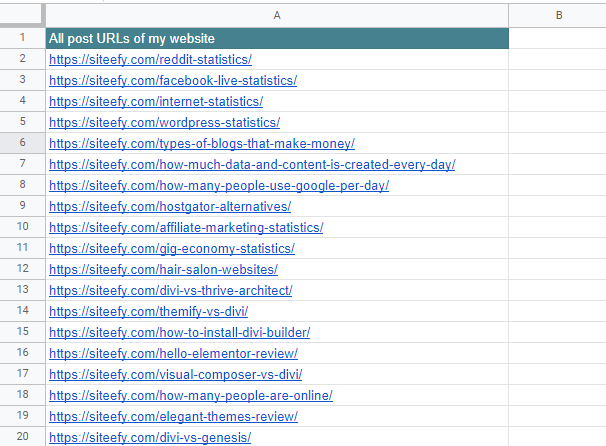
Task: Click the internet-statistics URL
Action: pos(156,101)
